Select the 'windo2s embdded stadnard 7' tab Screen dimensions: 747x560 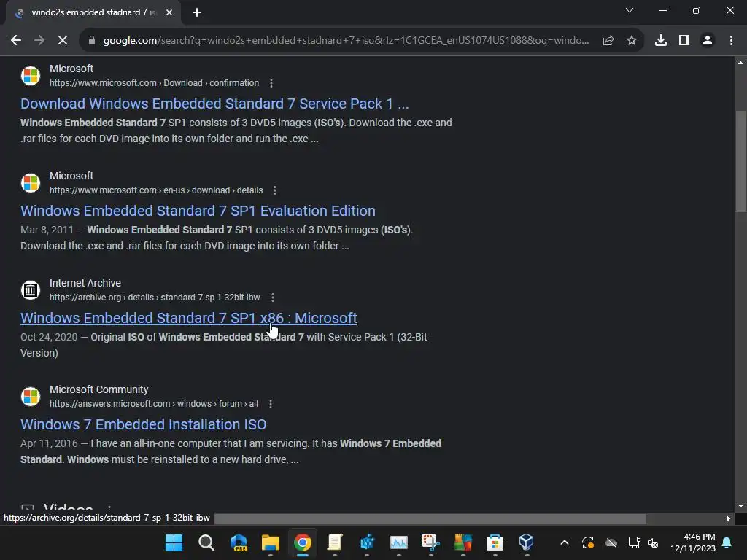click(x=93, y=12)
